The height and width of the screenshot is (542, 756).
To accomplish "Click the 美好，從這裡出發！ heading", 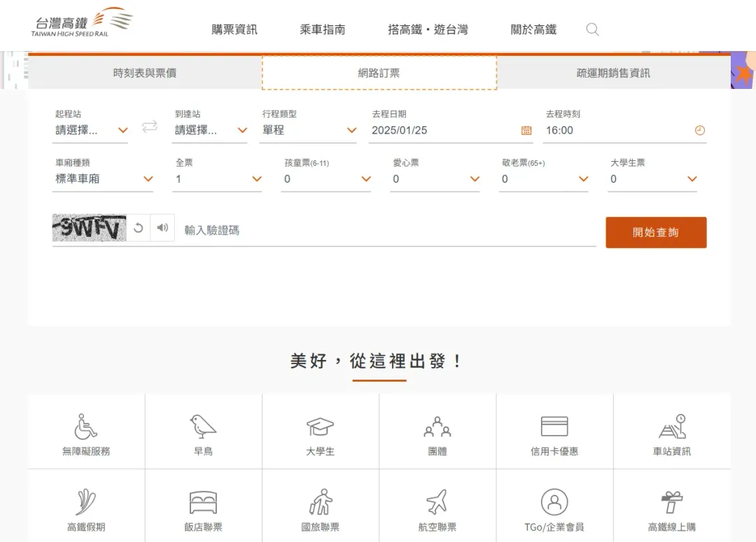I will coord(376,361).
